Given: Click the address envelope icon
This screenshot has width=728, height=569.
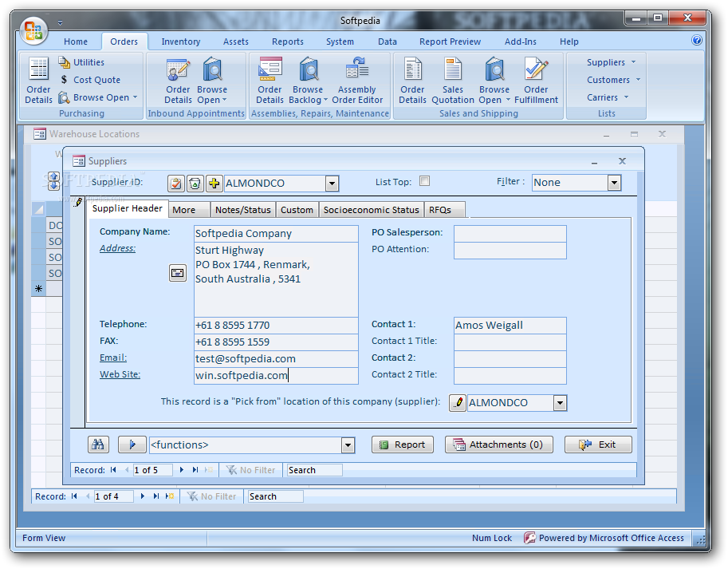Looking at the screenshot, I should pyautogui.click(x=177, y=273).
